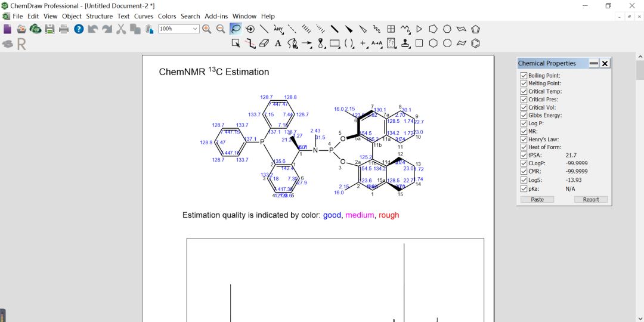The image size is (644, 322).
Task: Uncheck the Melting Point checkbox
Action: click(524, 83)
